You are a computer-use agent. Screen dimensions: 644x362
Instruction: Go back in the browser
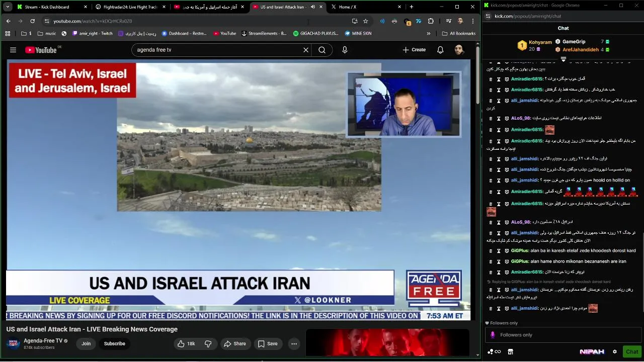point(8,21)
